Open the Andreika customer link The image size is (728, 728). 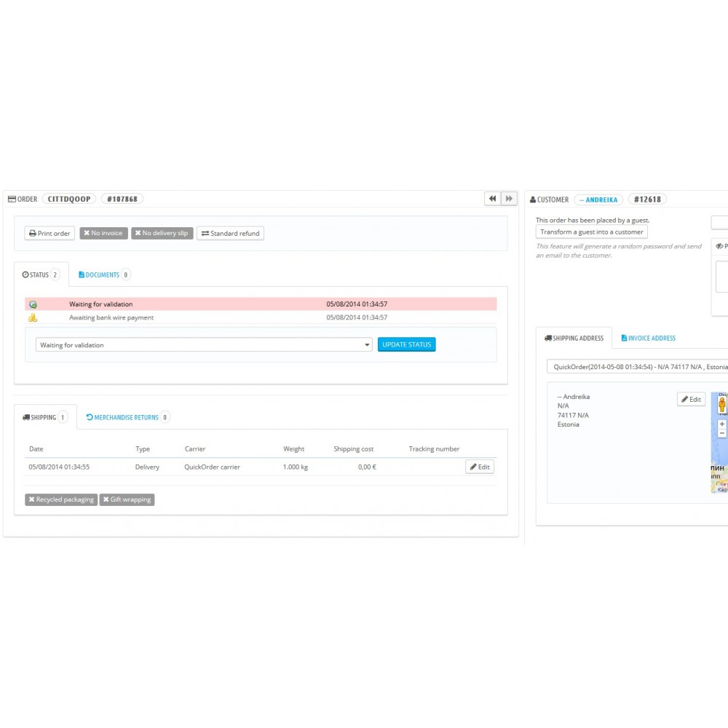[598, 199]
